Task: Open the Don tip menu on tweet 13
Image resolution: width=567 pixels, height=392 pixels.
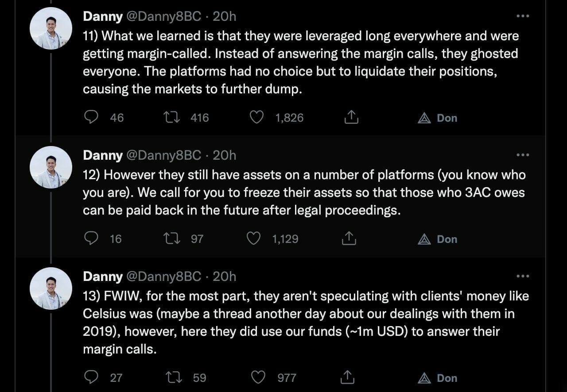Action: tap(425, 377)
